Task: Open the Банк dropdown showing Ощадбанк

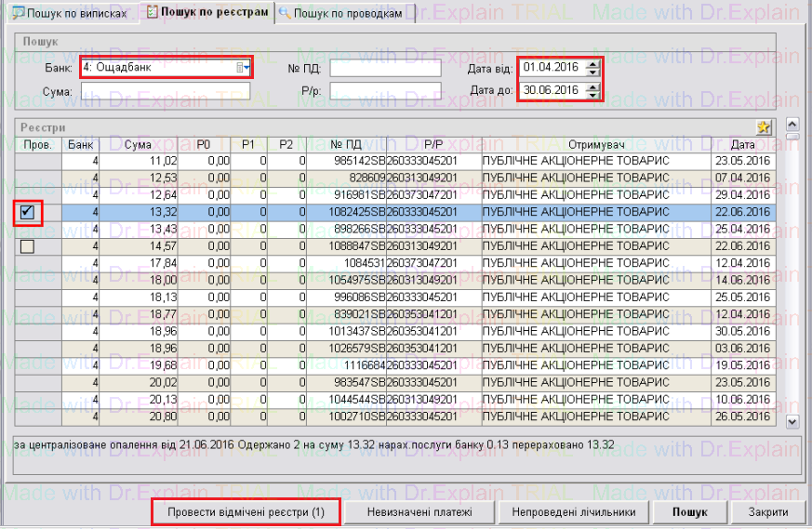Action: pos(246,67)
